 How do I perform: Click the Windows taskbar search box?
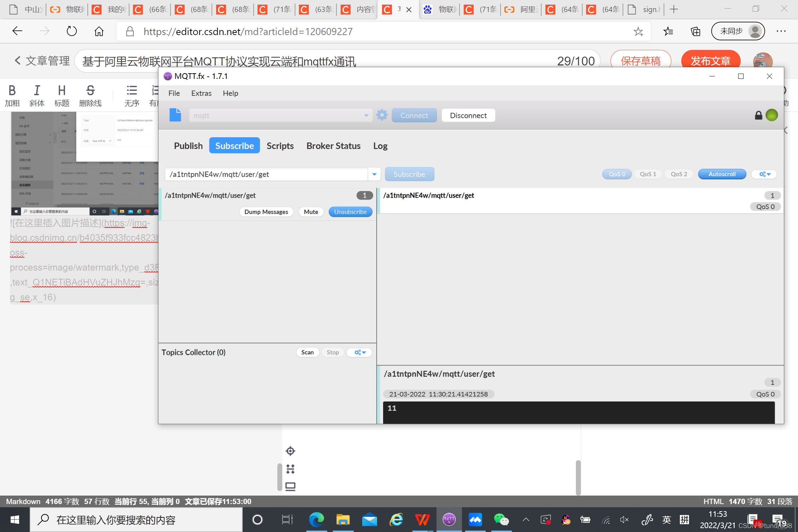(x=137, y=520)
